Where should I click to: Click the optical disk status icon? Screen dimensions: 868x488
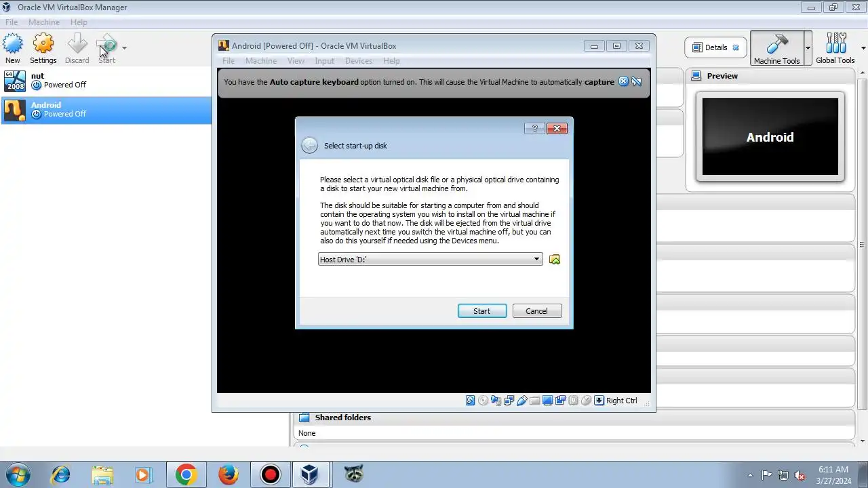click(x=483, y=401)
